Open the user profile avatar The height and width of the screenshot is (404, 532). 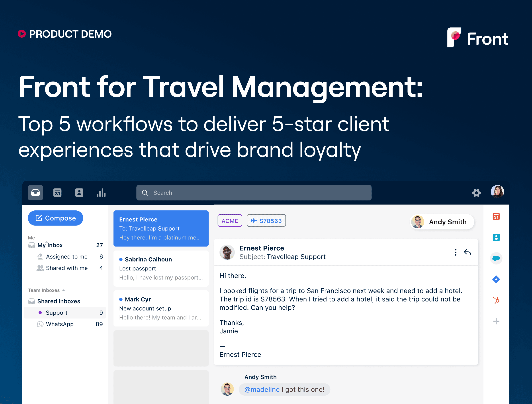pyautogui.click(x=497, y=192)
